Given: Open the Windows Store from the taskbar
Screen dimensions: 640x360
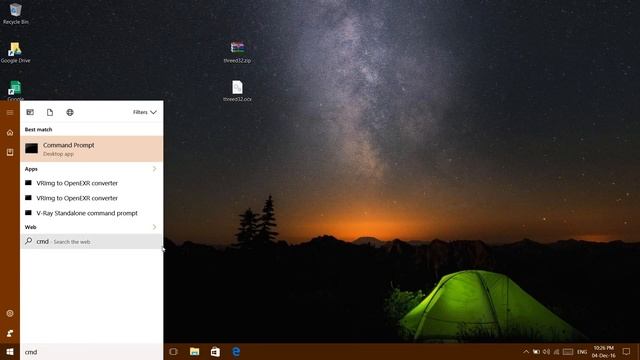Looking at the screenshot, I should 215,352.
